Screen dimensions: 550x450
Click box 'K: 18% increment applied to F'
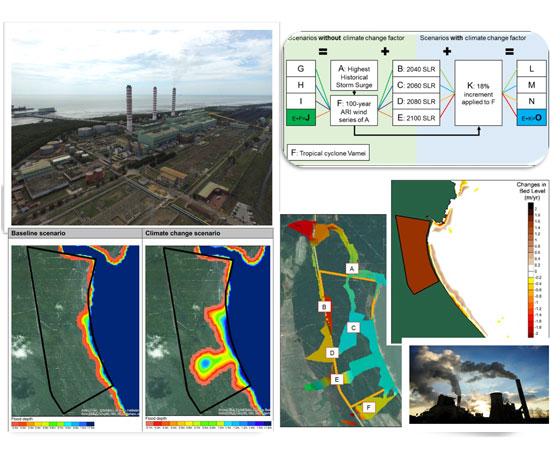(478, 93)
